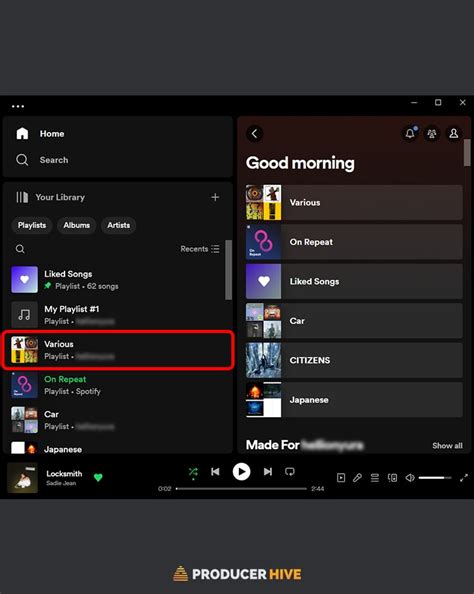Click the On Repeat cover in library
This screenshot has width=474, height=594.
[25, 385]
